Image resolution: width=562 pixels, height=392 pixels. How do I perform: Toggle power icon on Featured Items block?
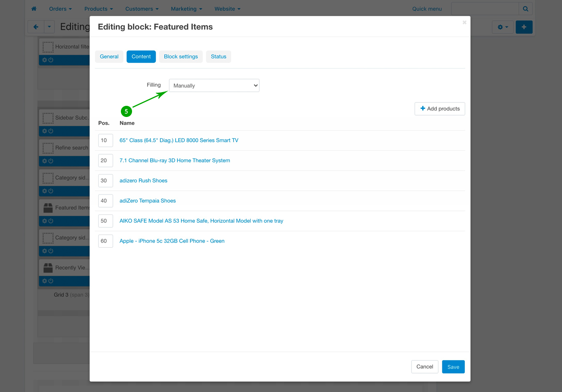pyautogui.click(x=51, y=221)
